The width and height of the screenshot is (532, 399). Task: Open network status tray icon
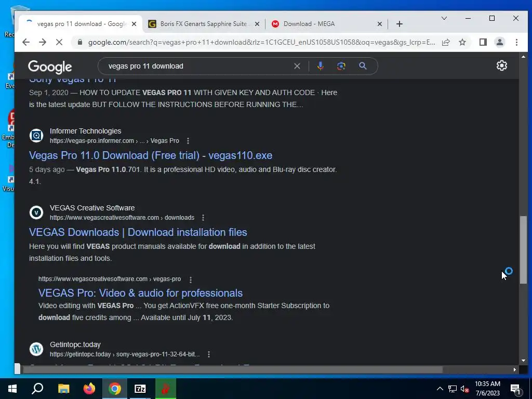tap(453, 389)
